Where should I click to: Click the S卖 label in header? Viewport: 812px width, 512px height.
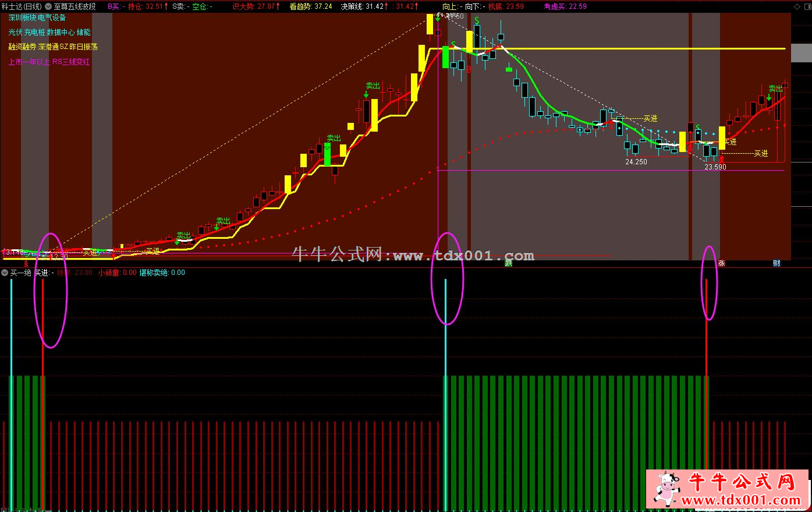click(x=180, y=6)
